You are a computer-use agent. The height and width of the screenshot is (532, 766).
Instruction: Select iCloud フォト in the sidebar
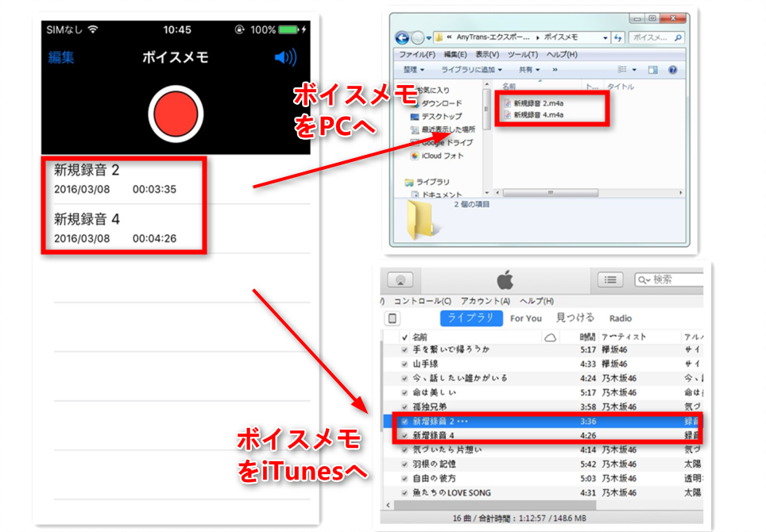pos(437,156)
